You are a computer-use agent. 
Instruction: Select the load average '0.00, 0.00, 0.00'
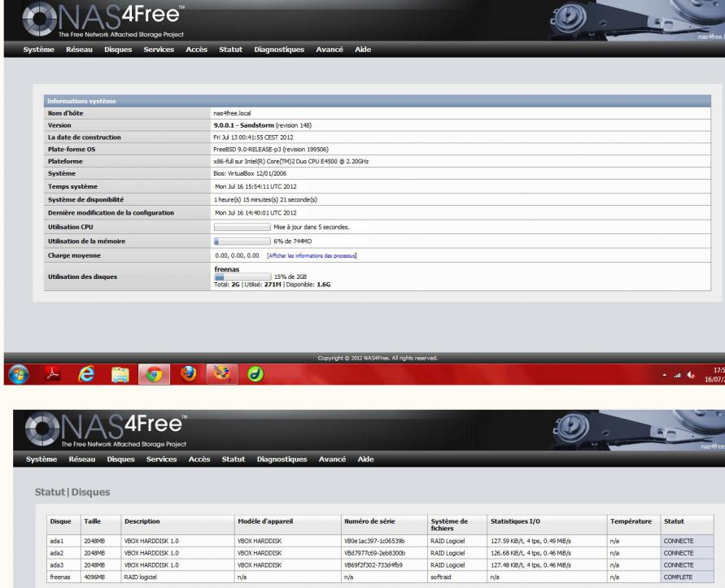(238, 255)
